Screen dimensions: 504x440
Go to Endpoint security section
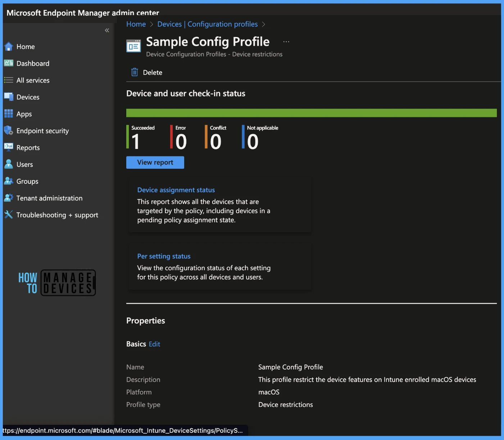point(42,131)
